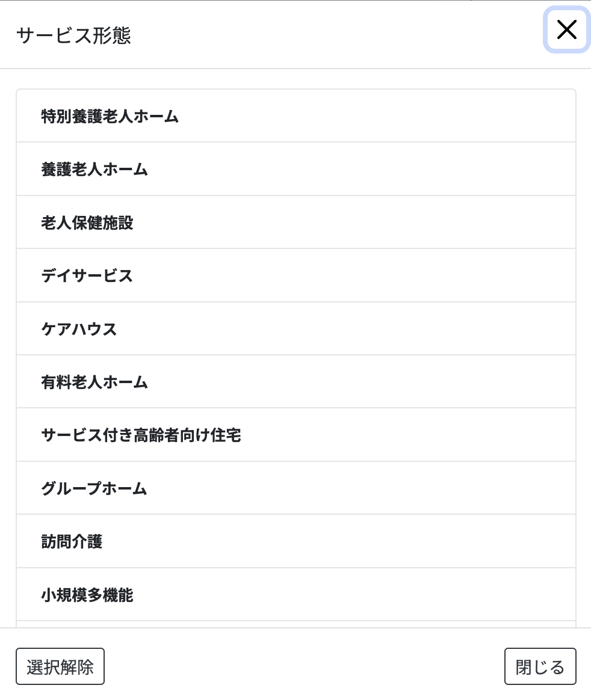Select サービス付き高齢者向け住宅
Image resolution: width=591 pixels, height=700 pixels.
pyautogui.click(x=141, y=435)
